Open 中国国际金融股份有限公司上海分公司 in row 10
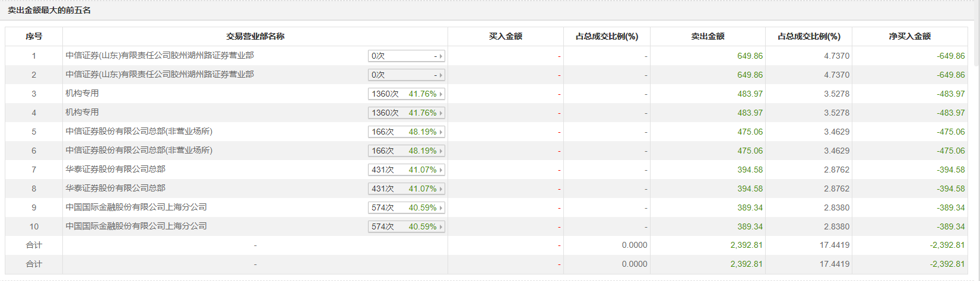The height and width of the screenshot is (281, 980). tap(136, 226)
